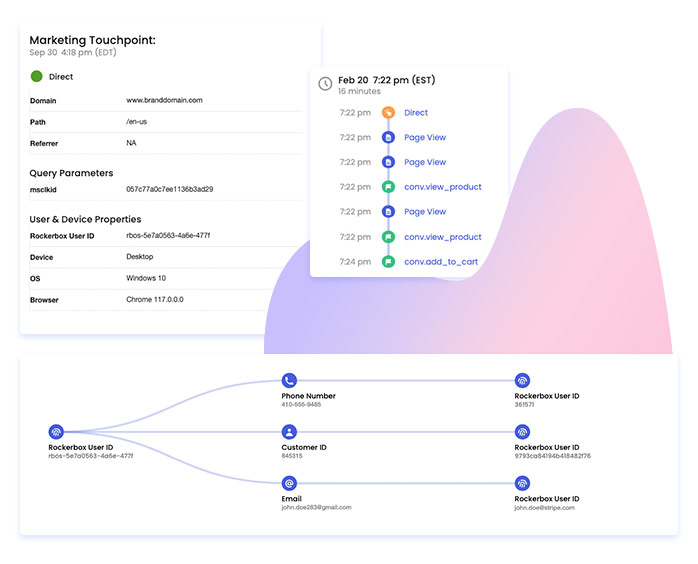This screenshot has height=564, width=698.
Task: Click fingerprint icon above john.doe@stripe.com
Action: click(x=522, y=483)
